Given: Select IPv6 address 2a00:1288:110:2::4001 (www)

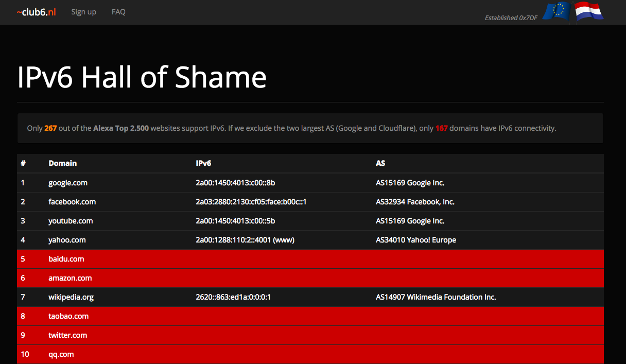Looking at the screenshot, I should pos(245,240).
